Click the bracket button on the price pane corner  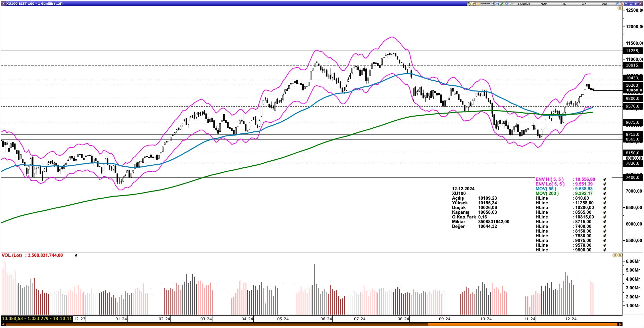(x=620, y=8)
